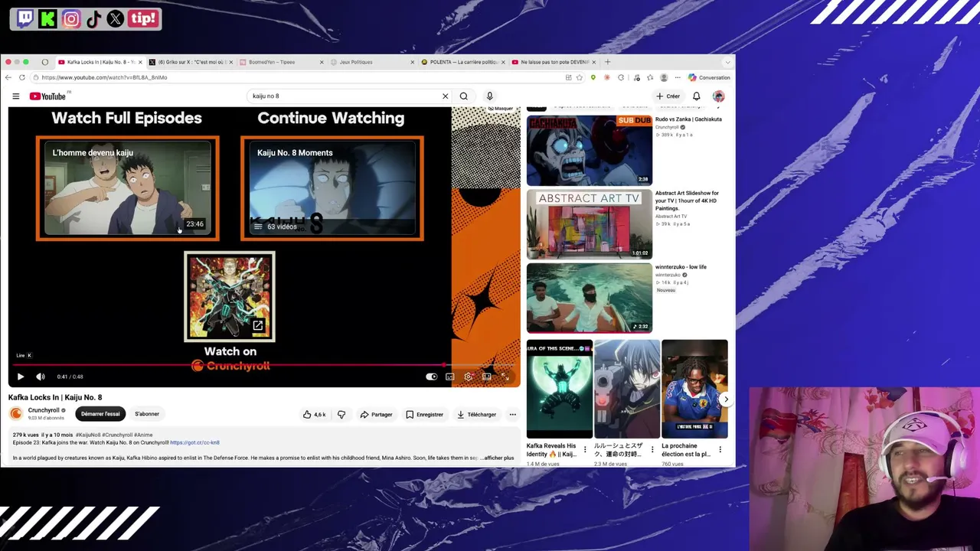This screenshot has height=551, width=980.
Task: Start voice search with the microphone icon
Action: click(489, 96)
